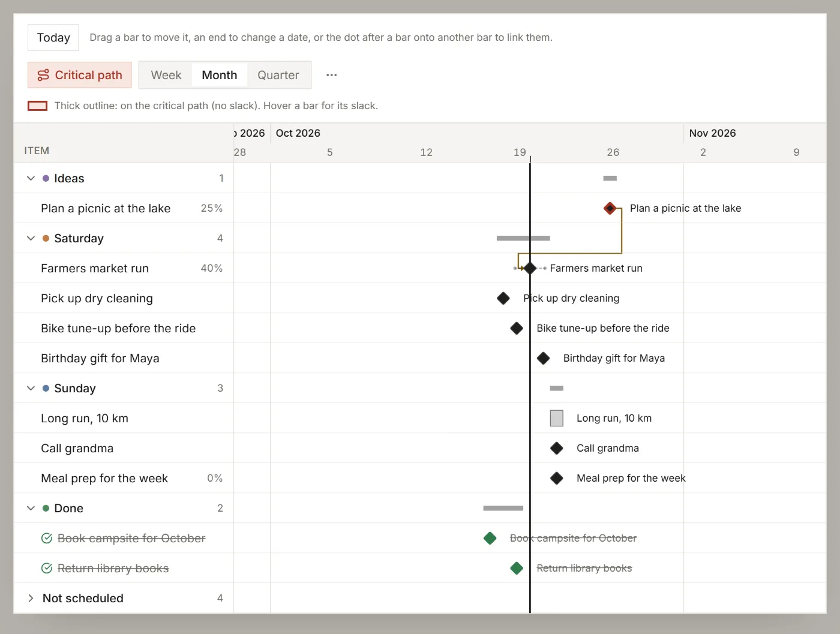This screenshot has width=840, height=634.
Task: Click the Saturday group summary bar
Action: click(523, 238)
